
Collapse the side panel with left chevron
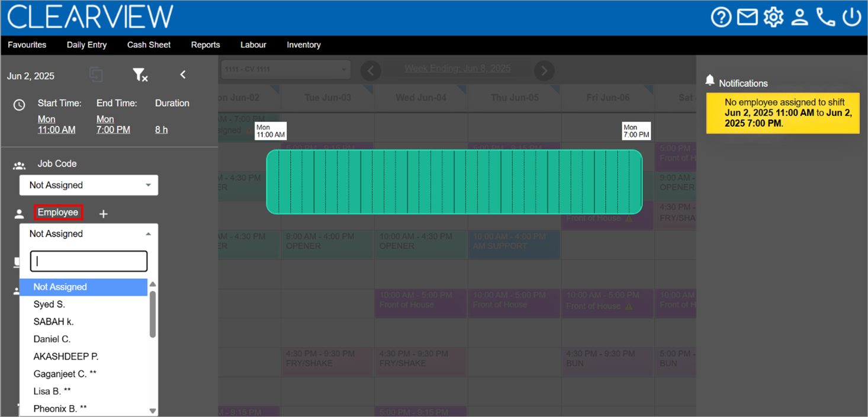point(183,74)
